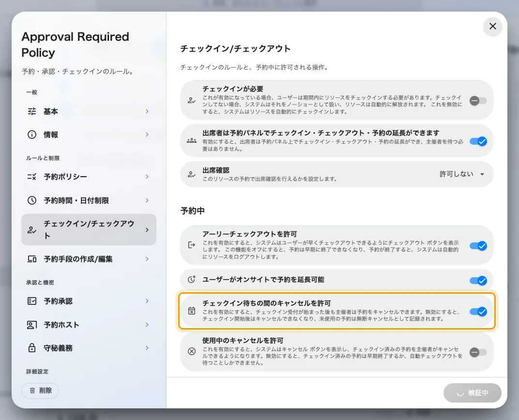The image size is (519, 420).
Task: Click the devices icon beside 予約手段の作成/編集
Action: coord(32,259)
